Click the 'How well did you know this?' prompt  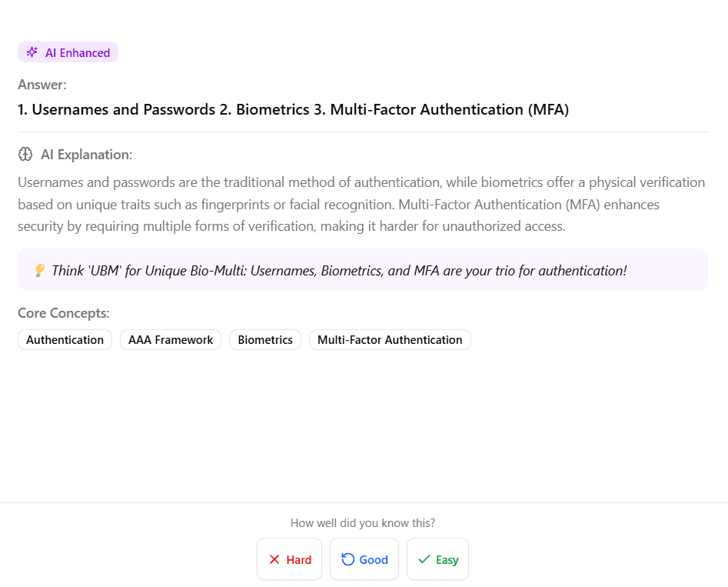pyautogui.click(x=362, y=522)
